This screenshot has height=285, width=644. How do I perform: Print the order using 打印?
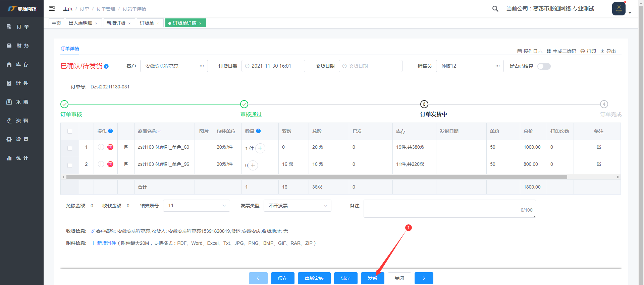pos(588,51)
